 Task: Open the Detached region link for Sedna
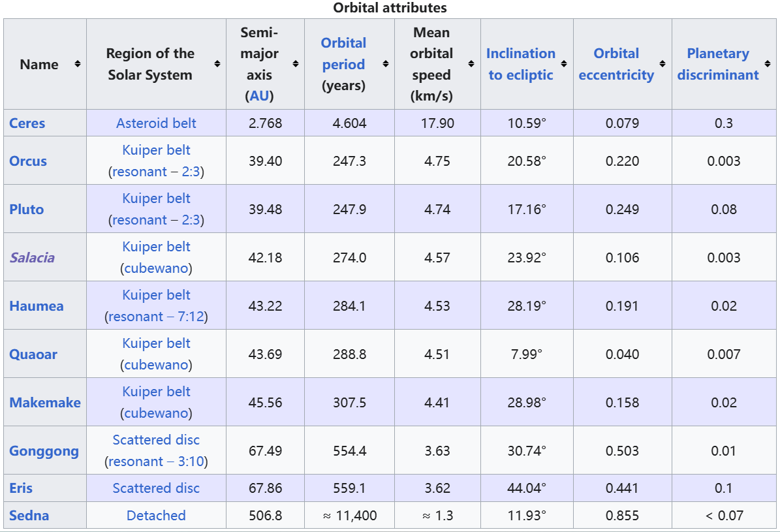(x=156, y=516)
